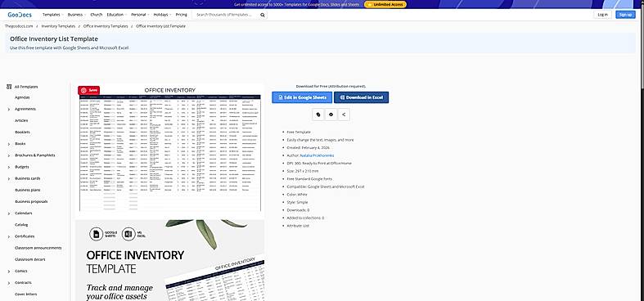Click the 'Attribute: List' text
644x301 pixels.
[298, 226]
